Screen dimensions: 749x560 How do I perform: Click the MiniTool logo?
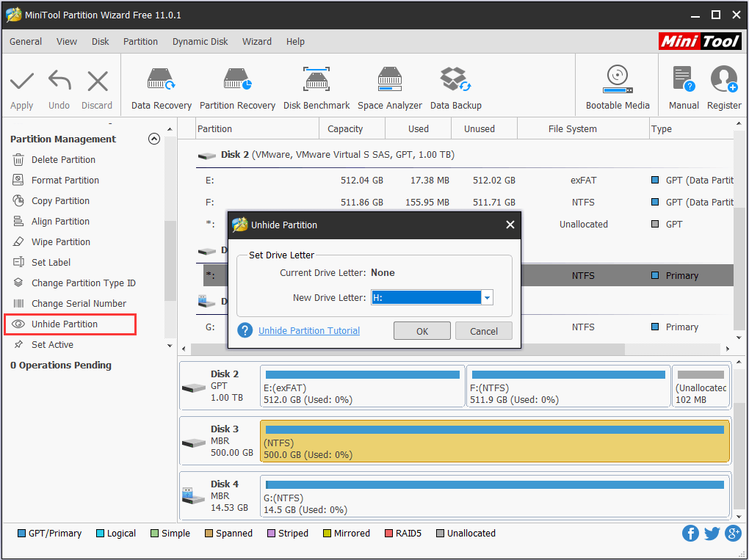(700, 41)
